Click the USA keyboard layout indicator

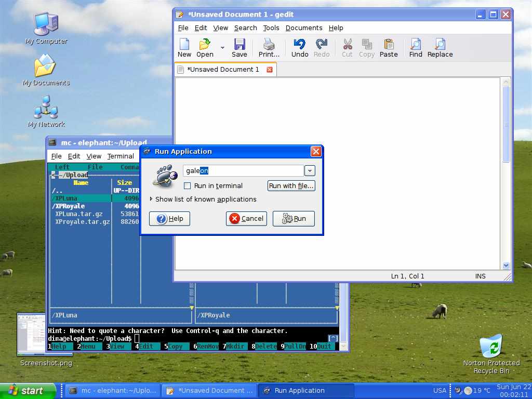(440, 391)
